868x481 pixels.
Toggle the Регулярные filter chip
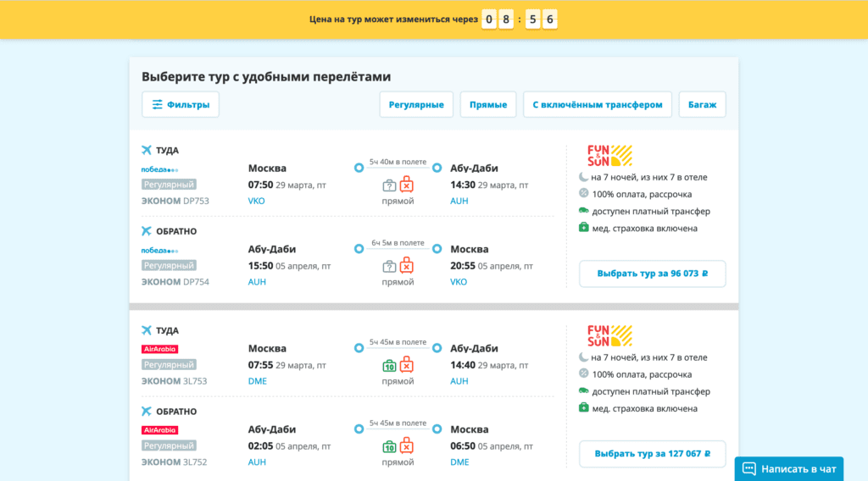(416, 104)
